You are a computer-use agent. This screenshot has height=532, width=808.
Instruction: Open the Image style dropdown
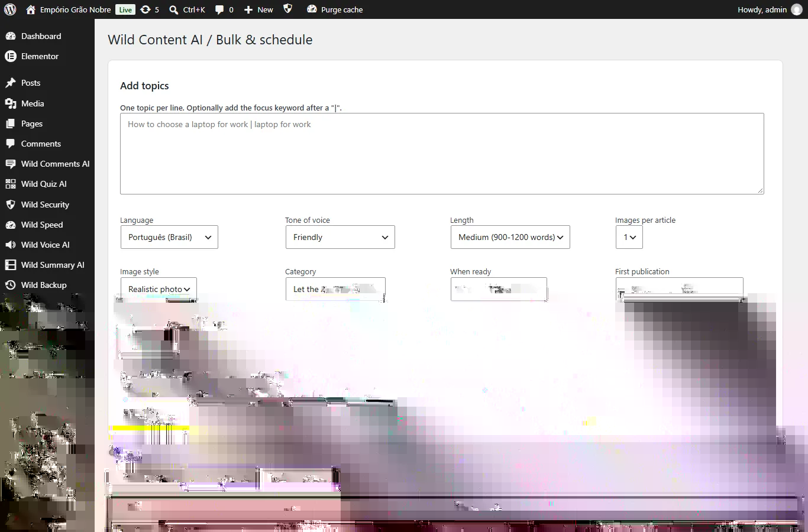point(159,289)
